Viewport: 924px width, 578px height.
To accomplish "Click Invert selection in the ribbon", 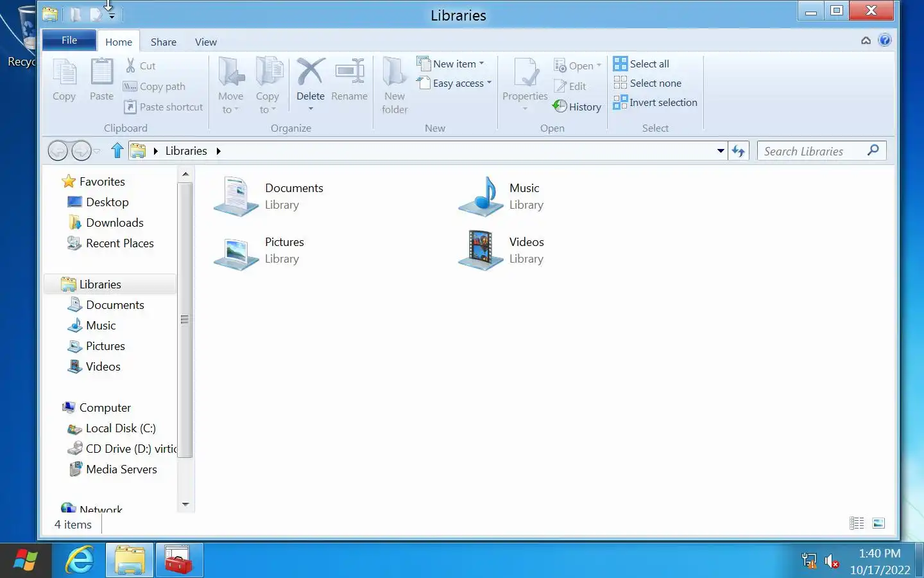I will 655,102.
